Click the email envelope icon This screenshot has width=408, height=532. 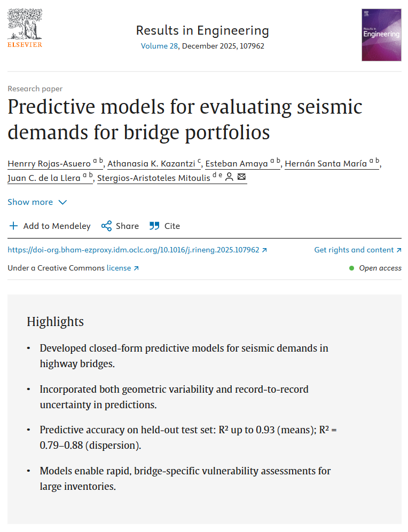pos(241,177)
